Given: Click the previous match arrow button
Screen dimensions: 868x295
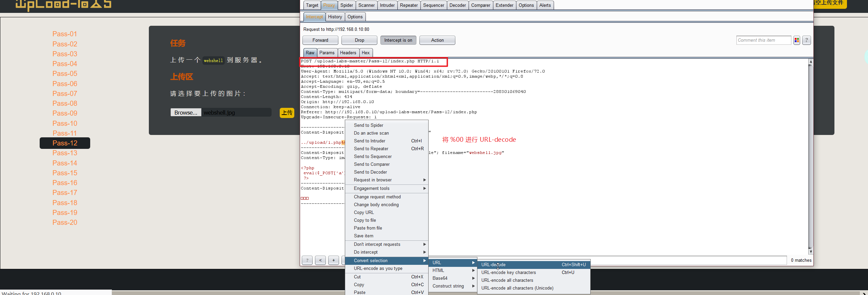Looking at the screenshot, I should click(x=320, y=260).
